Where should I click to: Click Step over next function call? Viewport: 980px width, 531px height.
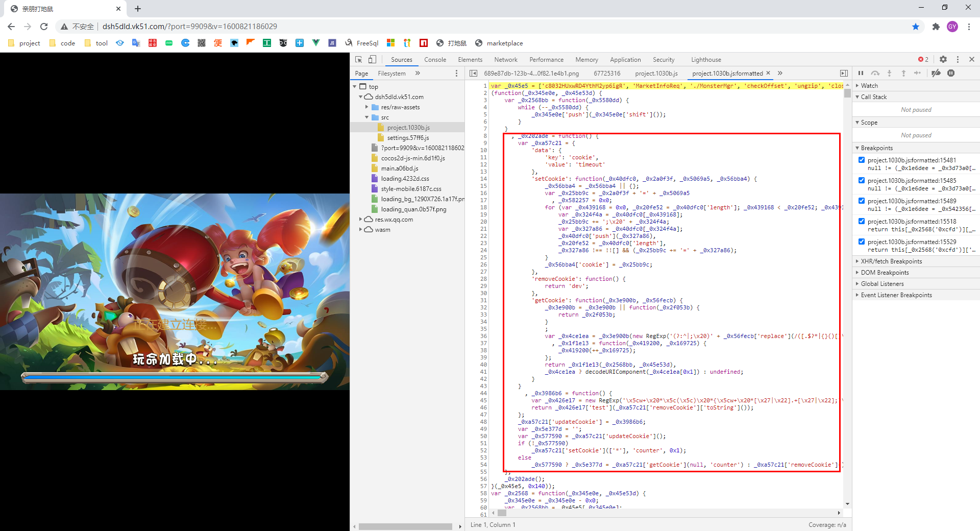click(x=875, y=73)
